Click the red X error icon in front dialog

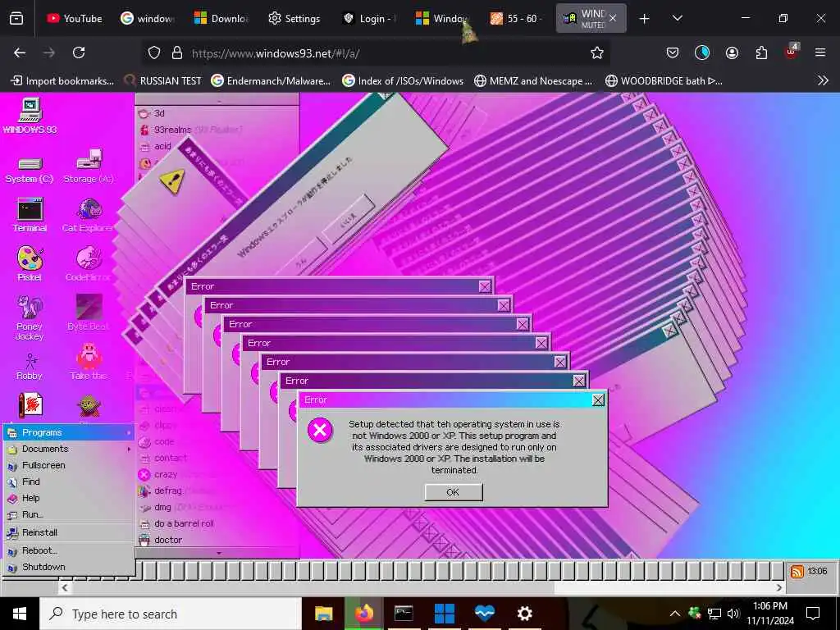320,430
